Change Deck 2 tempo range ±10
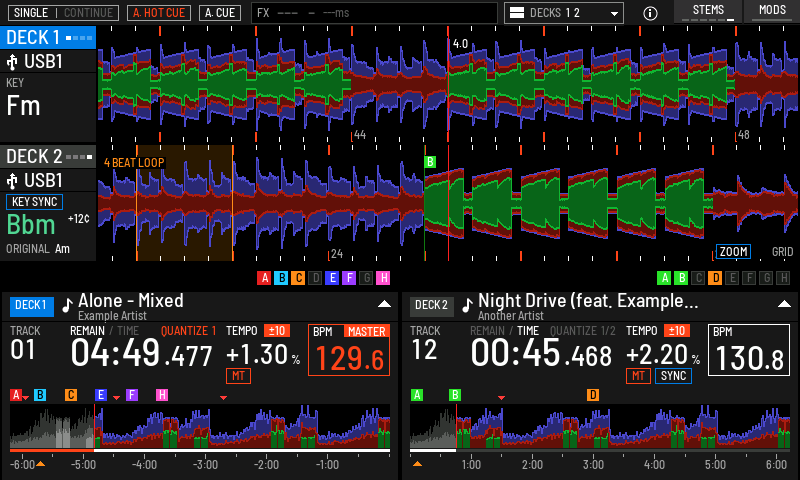The height and width of the screenshot is (480, 800). pyautogui.click(x=677, y=331)
